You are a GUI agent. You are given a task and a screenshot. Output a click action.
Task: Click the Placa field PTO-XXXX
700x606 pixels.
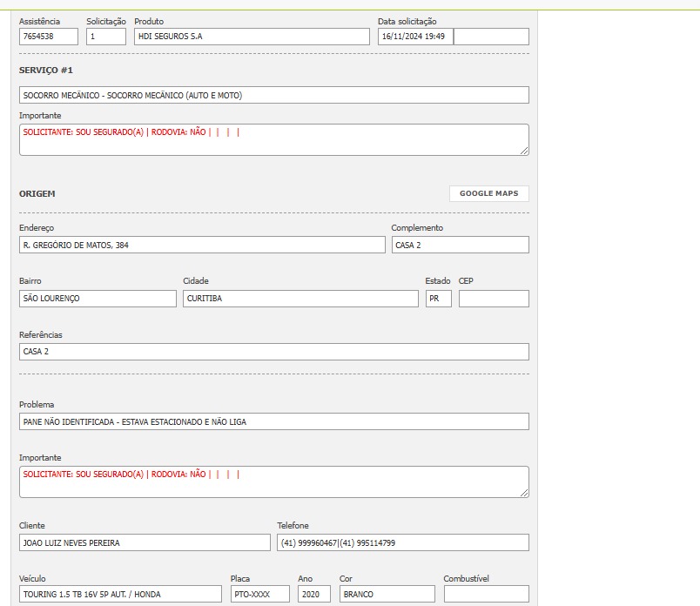pyautogui.click(x=259, y=594)
